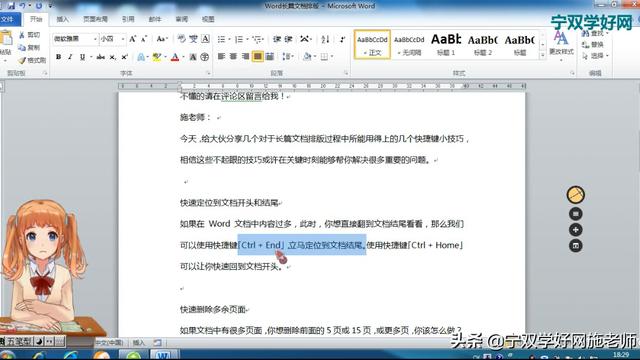The width and height of the screenshot is (640, 360).
Task: Switch to the View (视图) tab
Action: (208, 19)
